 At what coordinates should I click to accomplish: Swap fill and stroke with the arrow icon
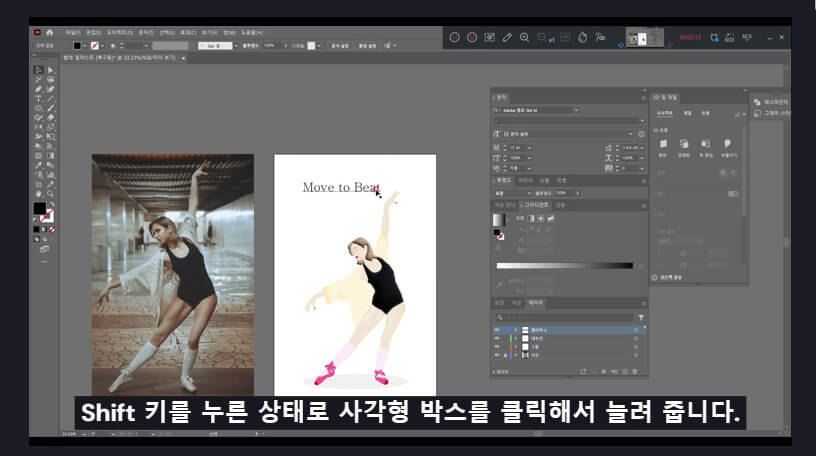coord(52,204)
